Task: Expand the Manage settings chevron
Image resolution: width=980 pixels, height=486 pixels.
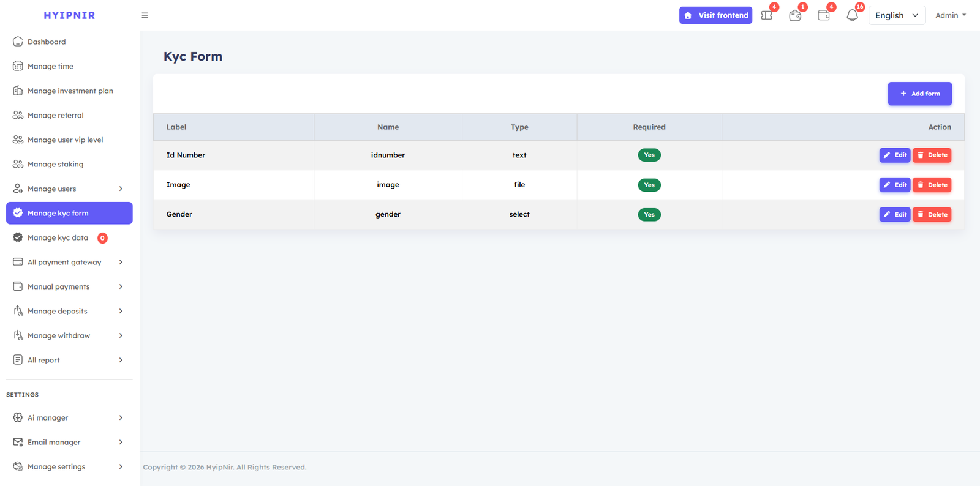Action: tap(121, 466)
